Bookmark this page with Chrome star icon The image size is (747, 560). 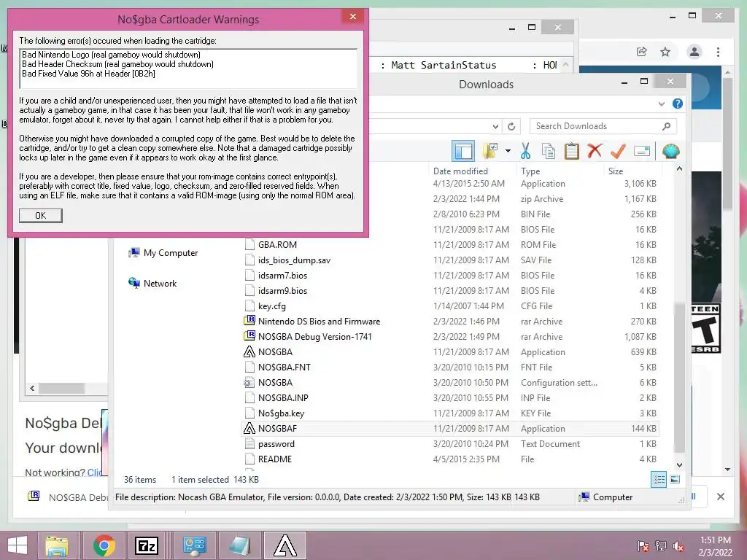665,52
